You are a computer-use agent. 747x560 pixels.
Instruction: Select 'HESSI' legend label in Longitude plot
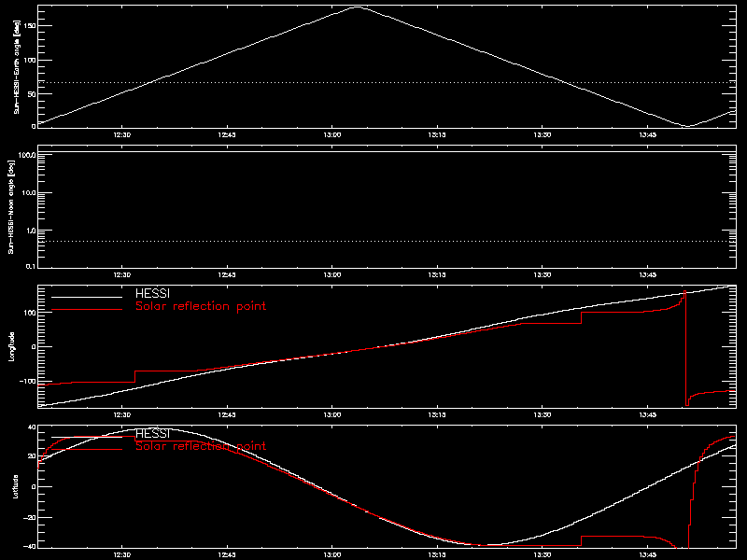(152, 294)
